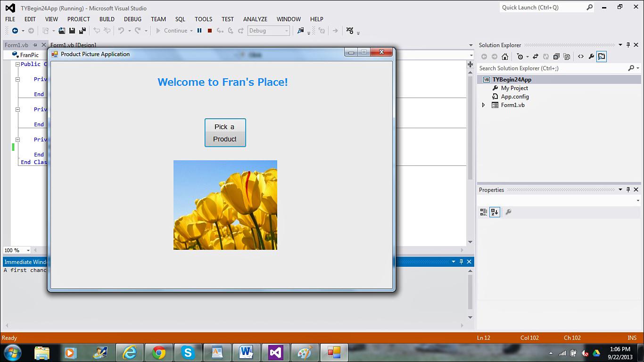Click the Pick a Product button
This screenshot has height=362, width=644.
(x=225, y=132)
